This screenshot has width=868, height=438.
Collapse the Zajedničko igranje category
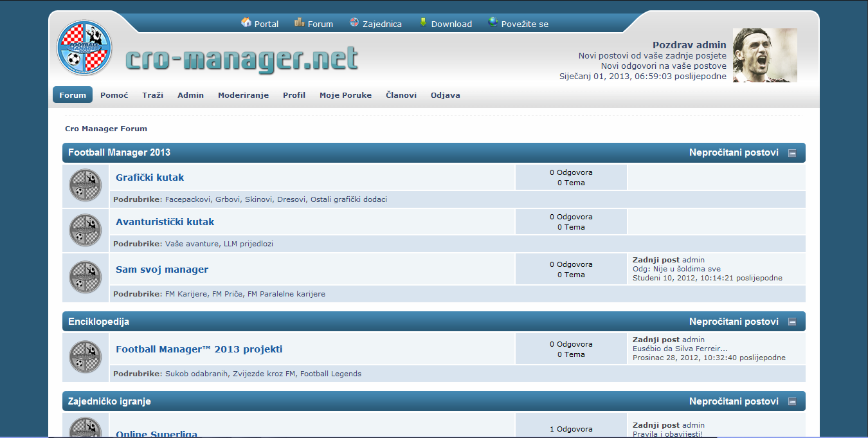(792, 401)
